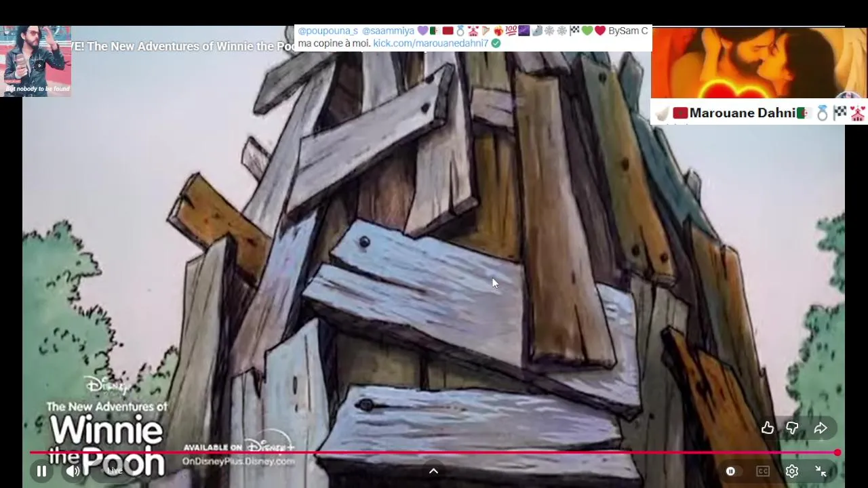Open the video title in the top bar
The image size is (868, 488).
[183, 46]
